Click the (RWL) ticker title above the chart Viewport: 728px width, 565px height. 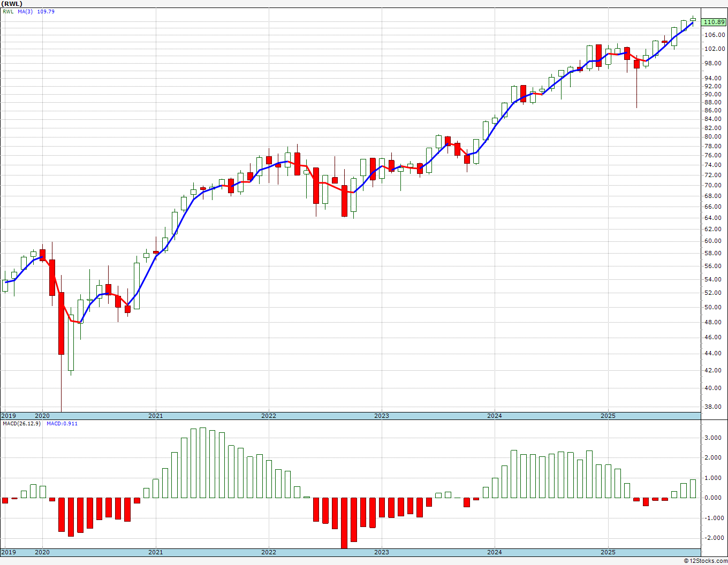[11, 3]
